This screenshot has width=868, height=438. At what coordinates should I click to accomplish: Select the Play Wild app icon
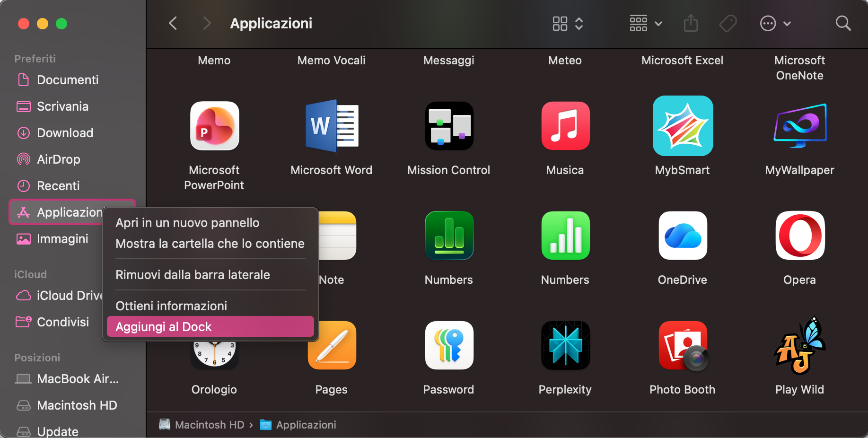(x=800, y=345)
